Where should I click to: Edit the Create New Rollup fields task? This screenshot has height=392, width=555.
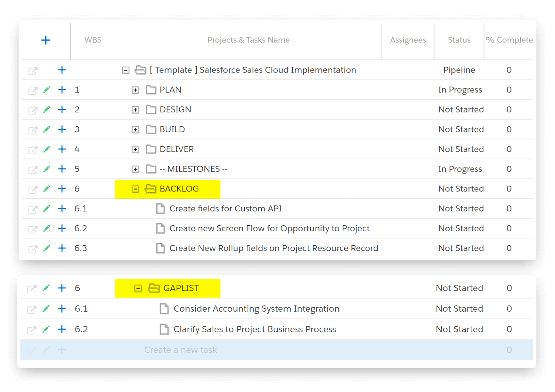pos(47,249)
